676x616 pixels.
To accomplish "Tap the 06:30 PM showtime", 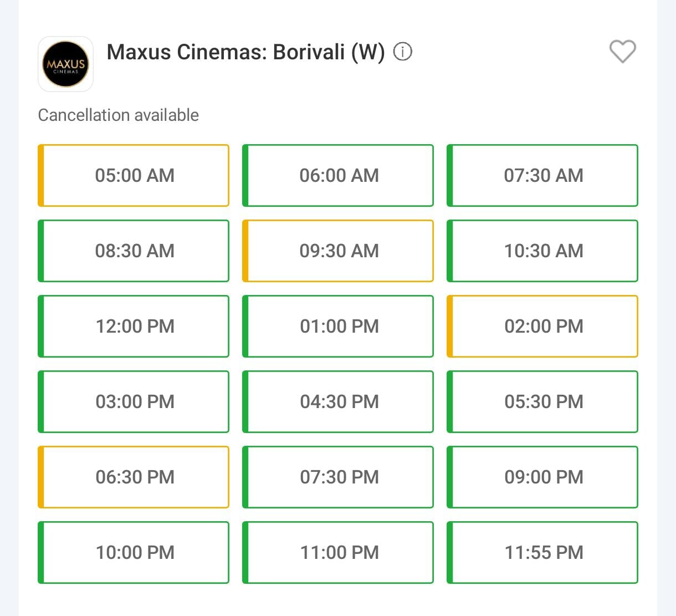I will tap(134, 477).
